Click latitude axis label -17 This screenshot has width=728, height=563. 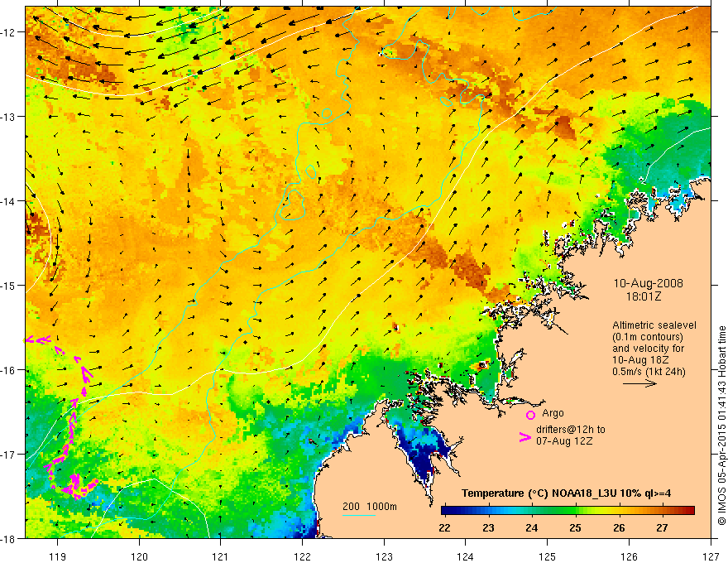9,455
